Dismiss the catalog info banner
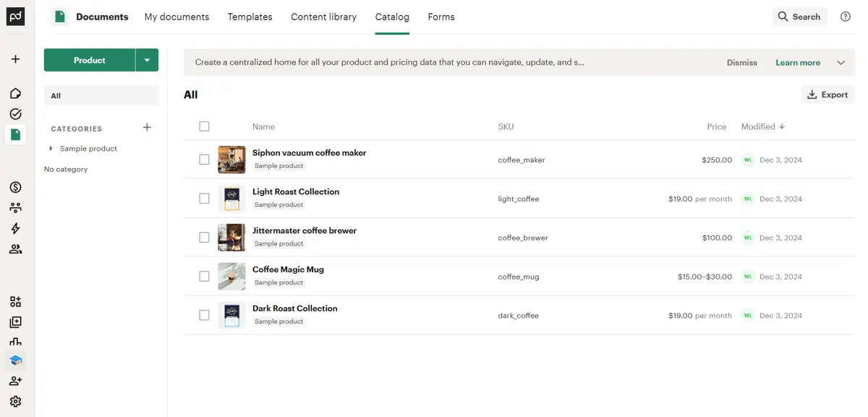Viewport: 868px width, 417px height. point(742,63)
